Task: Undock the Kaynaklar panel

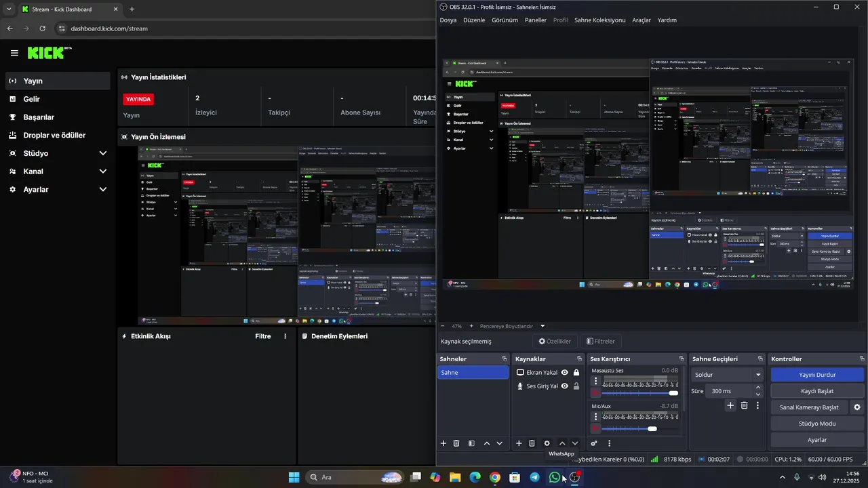Action: tap(580, 359)
